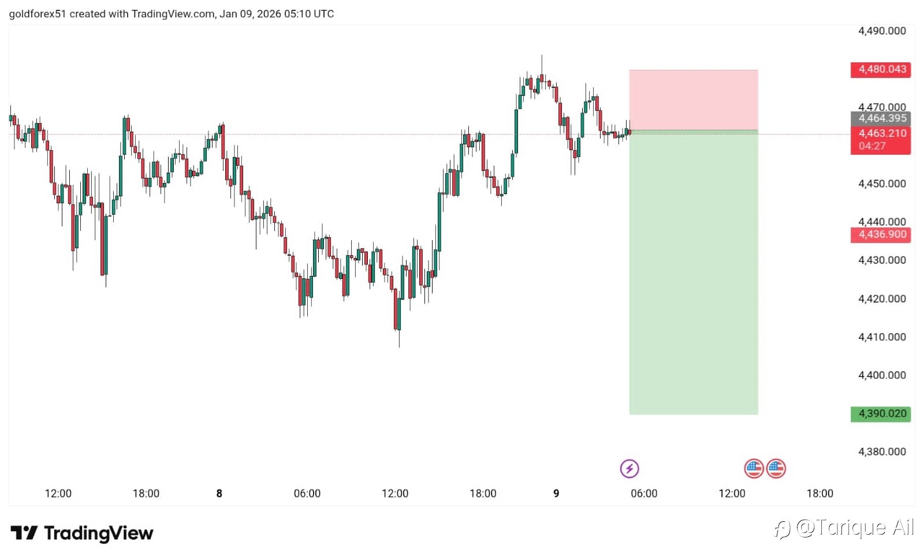Image resolution: width=924 pixels, height=560 pixels.
Task: Click the right US flag economic event icon
Action: click(776, 468)
